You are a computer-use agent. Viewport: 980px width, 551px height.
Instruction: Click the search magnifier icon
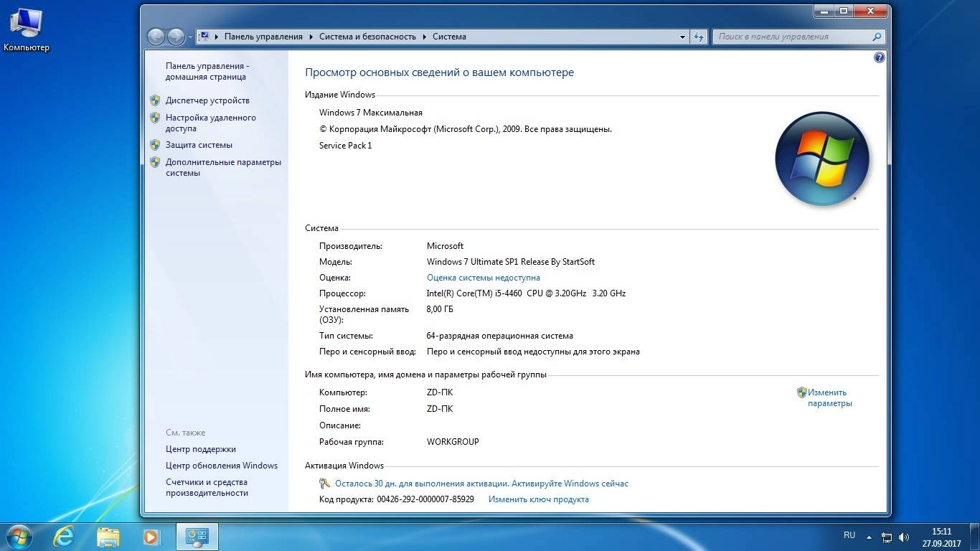point(877,37)
